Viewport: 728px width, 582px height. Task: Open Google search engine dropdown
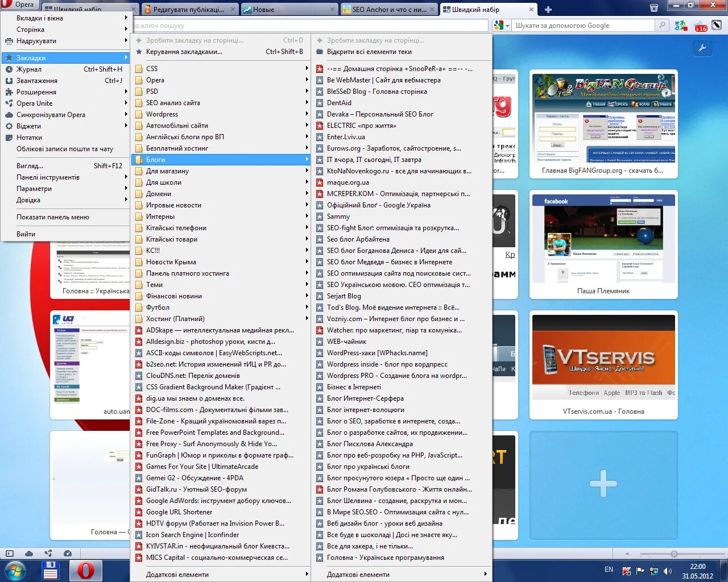coord(502,26)
